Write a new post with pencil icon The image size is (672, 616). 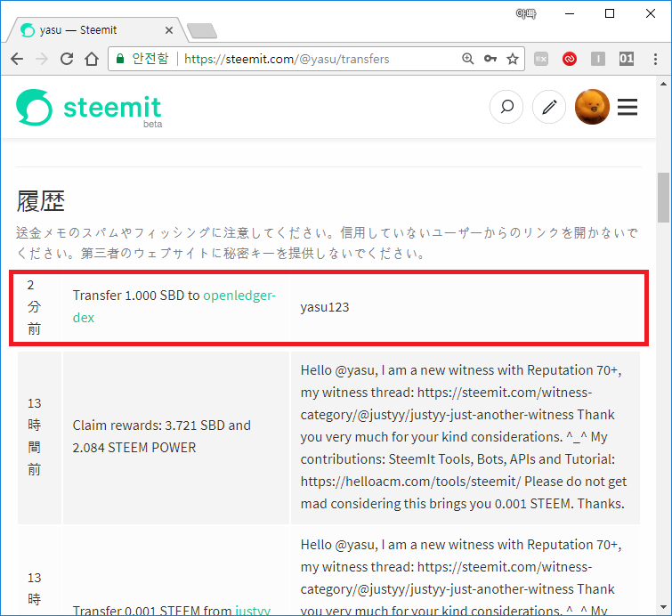549,107
